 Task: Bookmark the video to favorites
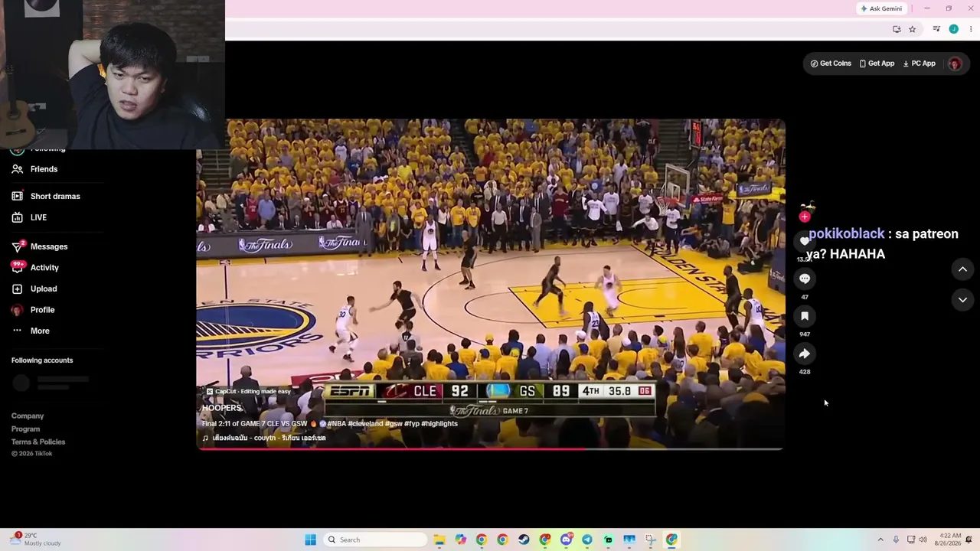805,316
